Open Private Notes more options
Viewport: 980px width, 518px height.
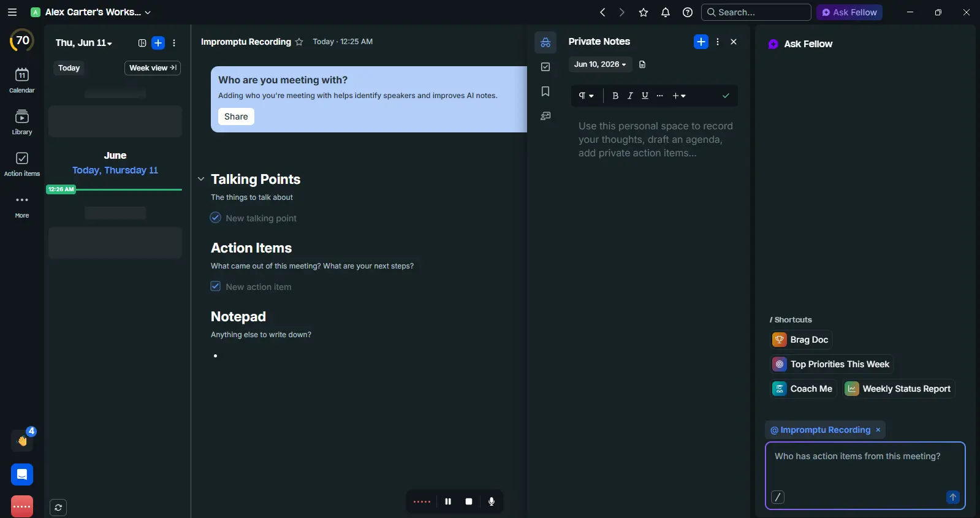coord(718,42)
